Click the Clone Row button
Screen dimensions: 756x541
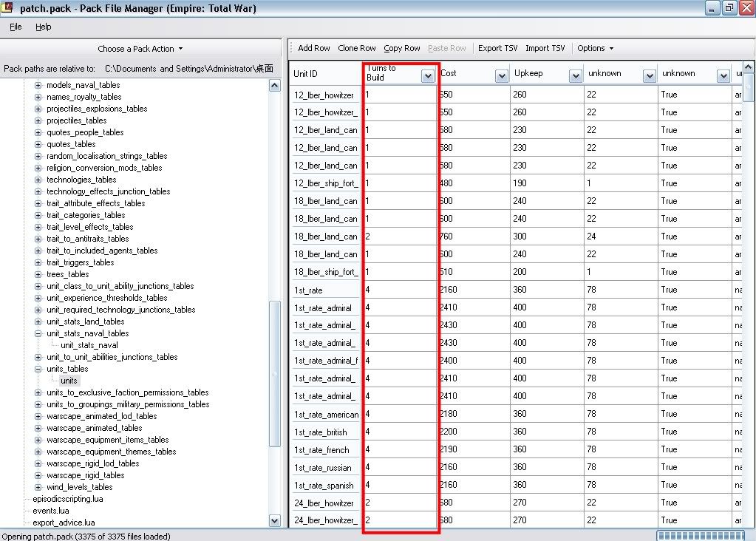coord(357,48)
